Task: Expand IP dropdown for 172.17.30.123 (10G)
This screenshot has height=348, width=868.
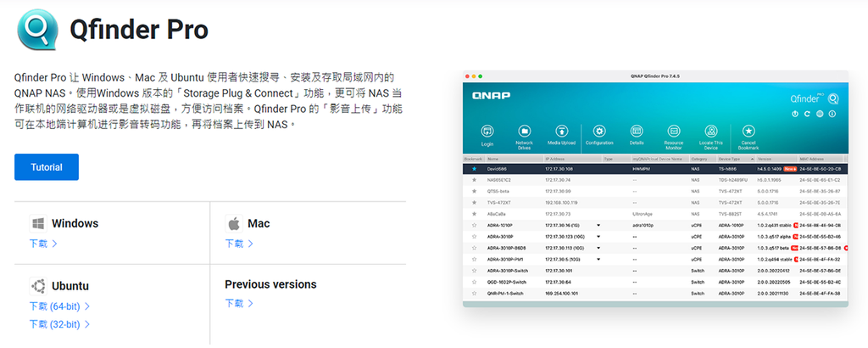Action: coord(598,237)
